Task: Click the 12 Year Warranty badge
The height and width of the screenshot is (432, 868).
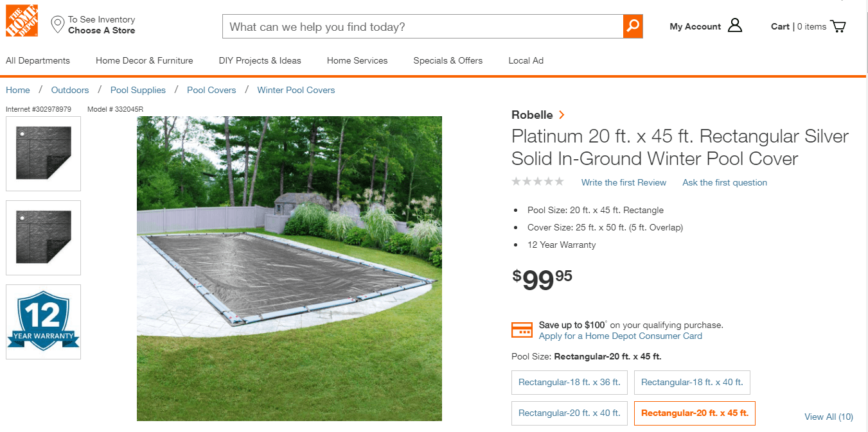Action: 43,321
